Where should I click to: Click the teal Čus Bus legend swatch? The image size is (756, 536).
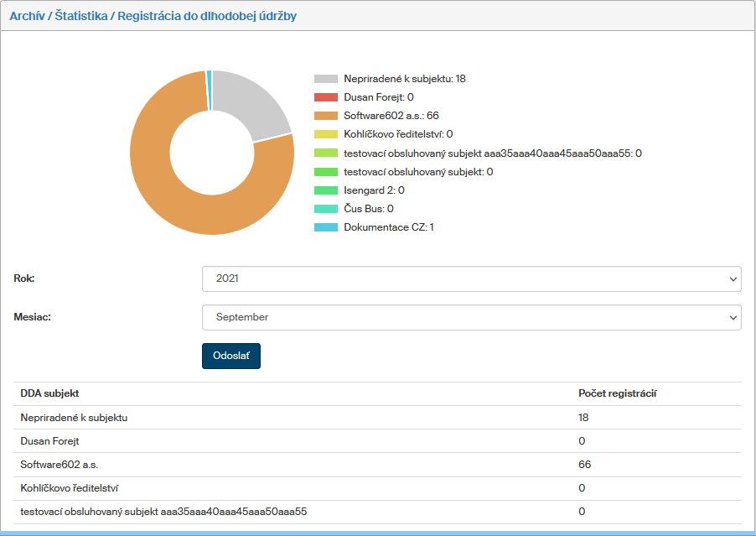pos(326,209)
